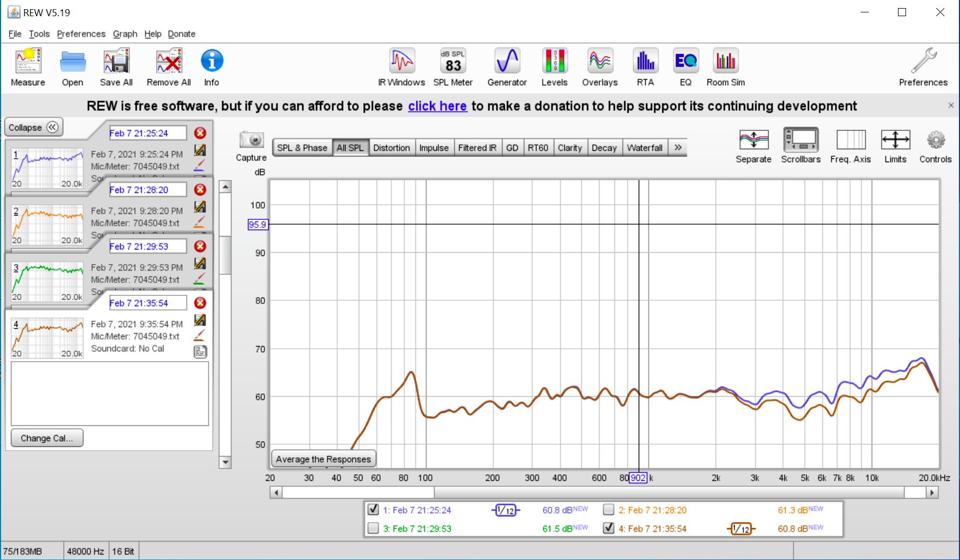
Task: Click the Capture camera icon
Action: 251,141
